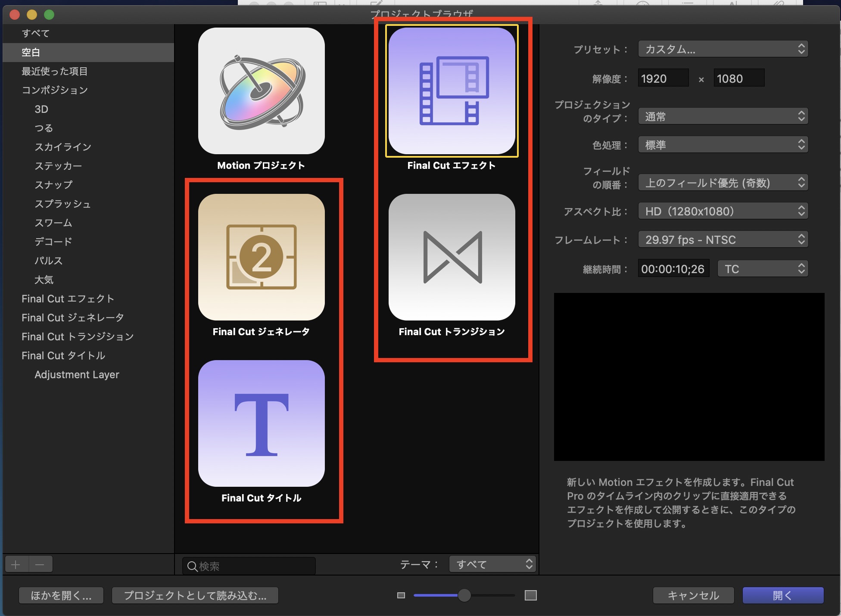Click the キャンセル button
The height and width of the screenshot is (616, 841).
click(693, 595)
